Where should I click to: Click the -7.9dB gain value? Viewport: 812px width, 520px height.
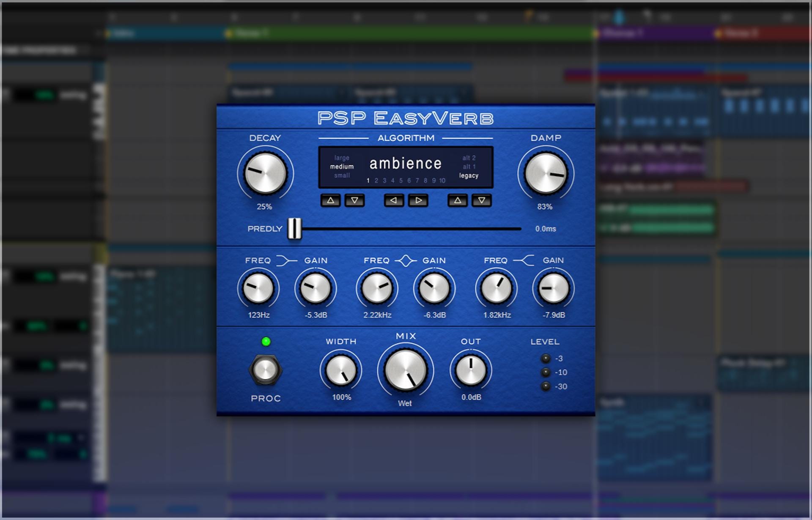coord(554,315)
